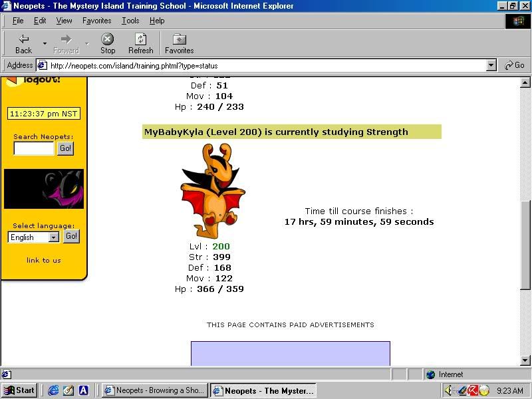Click the status bar page icon
Screen dimensions: 532x399
(x=6, y=374)
